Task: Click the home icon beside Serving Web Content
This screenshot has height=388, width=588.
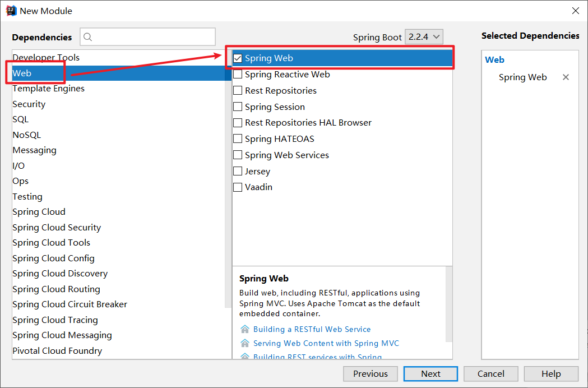Action: (244, 343)
